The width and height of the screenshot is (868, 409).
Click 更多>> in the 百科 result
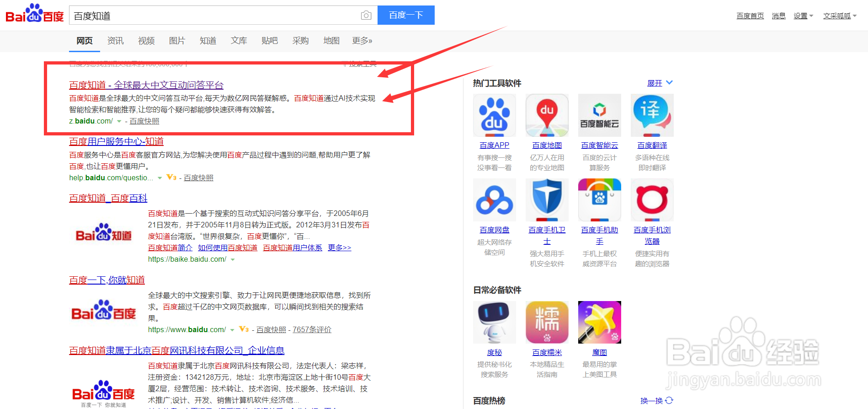click(x=340, y=248)
